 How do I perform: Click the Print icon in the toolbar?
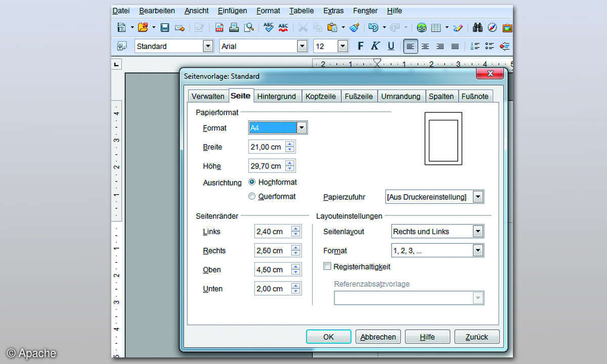tap(234, 27)
